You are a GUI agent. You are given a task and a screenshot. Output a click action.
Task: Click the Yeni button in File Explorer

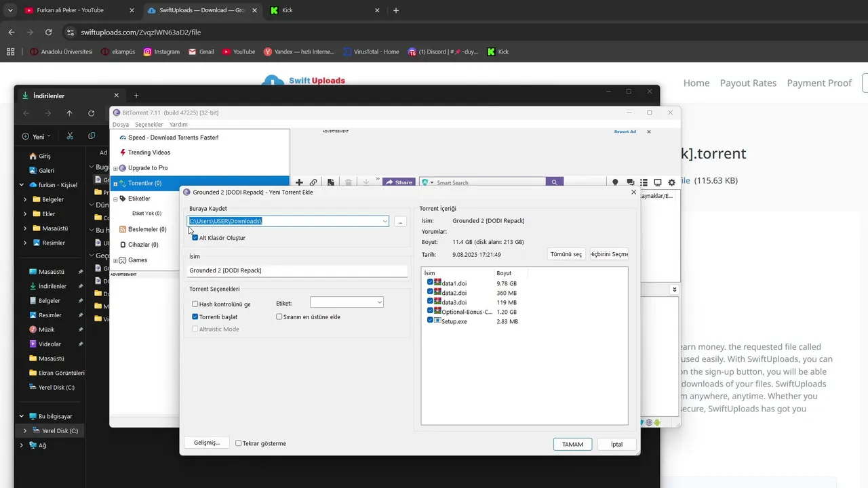click(36, 136)
